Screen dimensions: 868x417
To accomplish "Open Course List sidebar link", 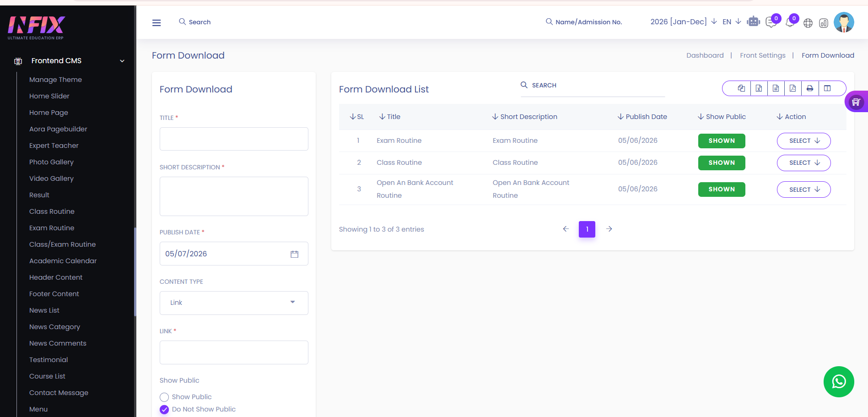I will tap(47, 376).
